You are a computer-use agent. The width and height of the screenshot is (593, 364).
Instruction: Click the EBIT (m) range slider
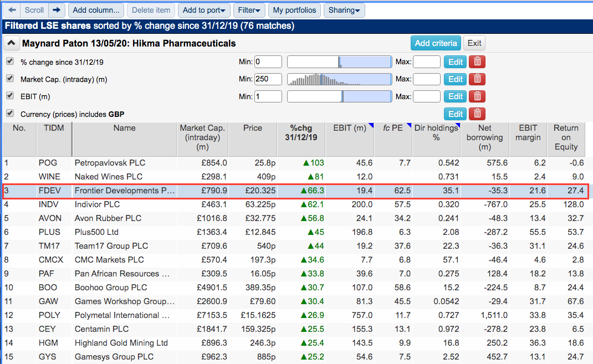coord(340,96)
